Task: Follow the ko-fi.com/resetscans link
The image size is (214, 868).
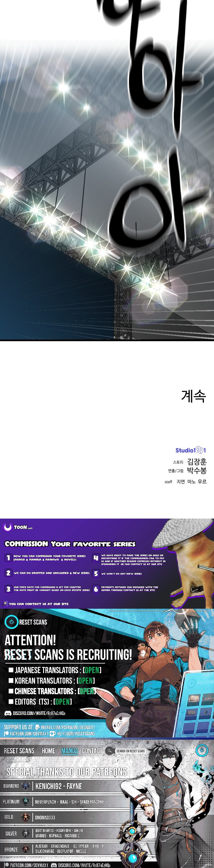Action: [x=76, y=734]
